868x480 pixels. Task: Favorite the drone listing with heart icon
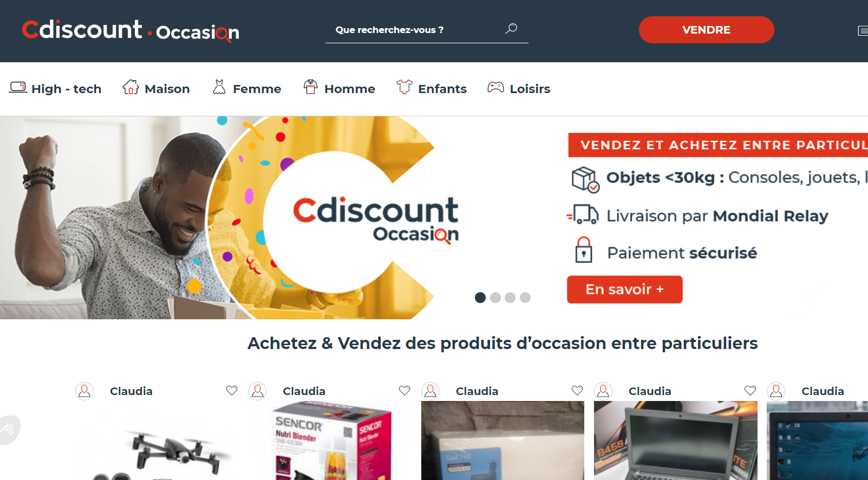pos(232,391)
